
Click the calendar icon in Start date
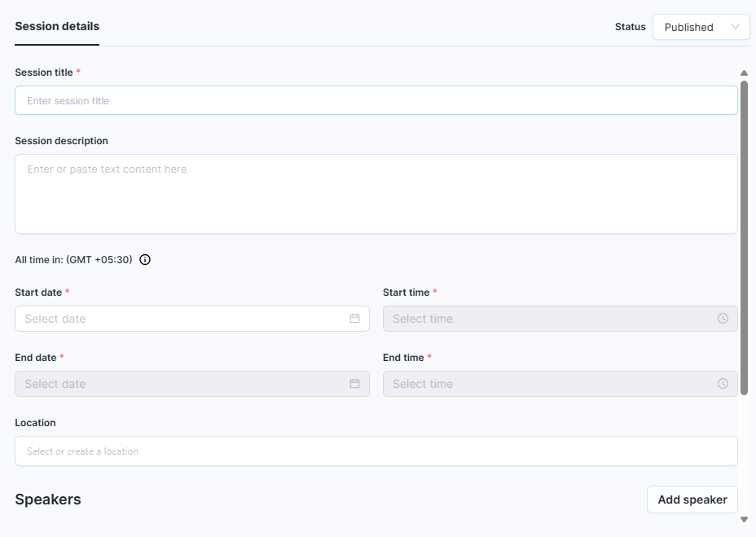[x=354, y=319]
